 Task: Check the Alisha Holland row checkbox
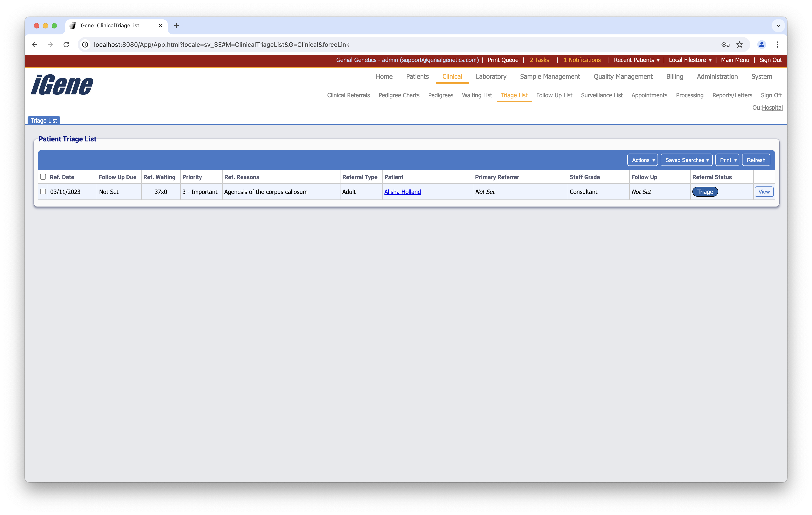43,192
